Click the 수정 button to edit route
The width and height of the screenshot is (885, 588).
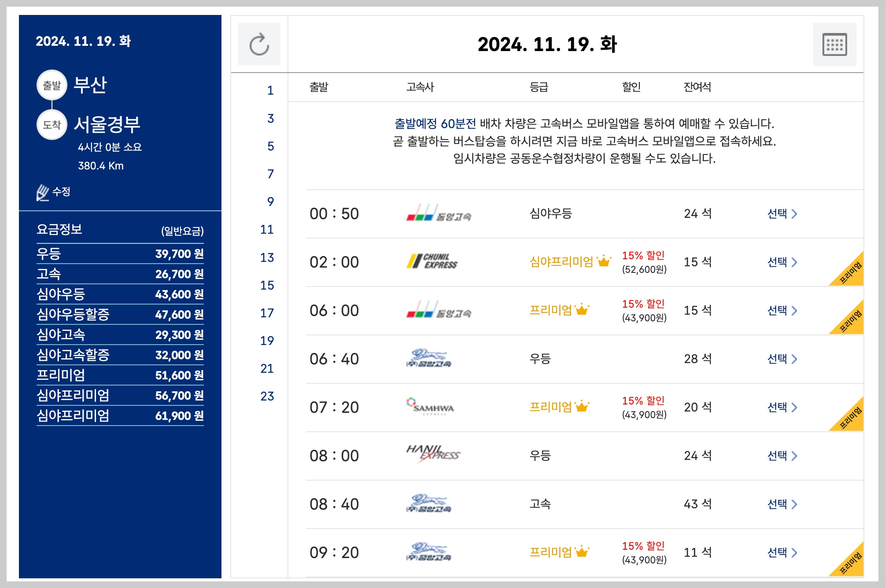click(x=60, y=191)
